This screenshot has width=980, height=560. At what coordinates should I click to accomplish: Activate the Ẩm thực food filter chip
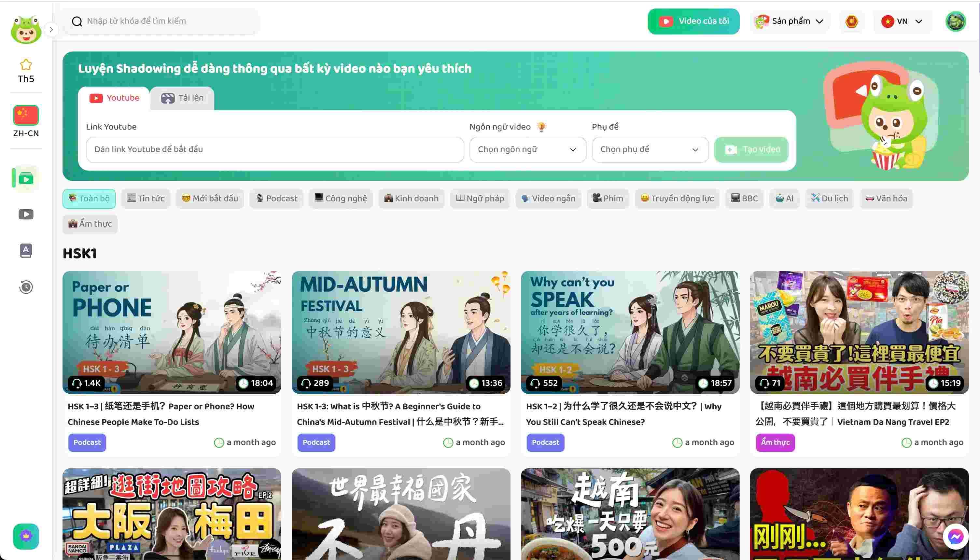click(x=90, y=224)
